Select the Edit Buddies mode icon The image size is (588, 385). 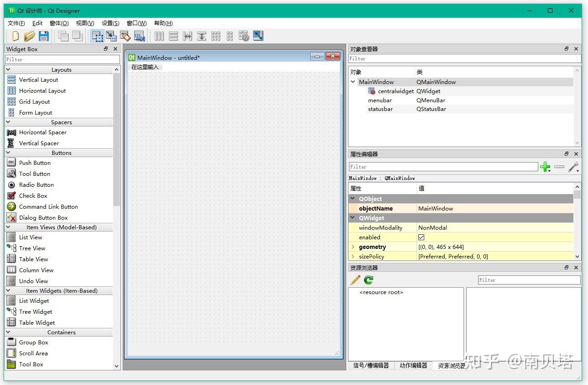tap(125, 36)
